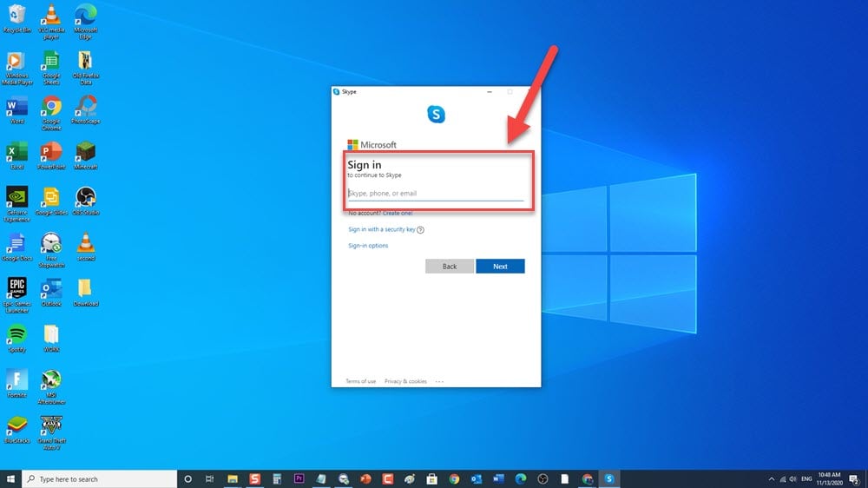
Task: Open Sign-in options link
Action: (x=368, y=246)
